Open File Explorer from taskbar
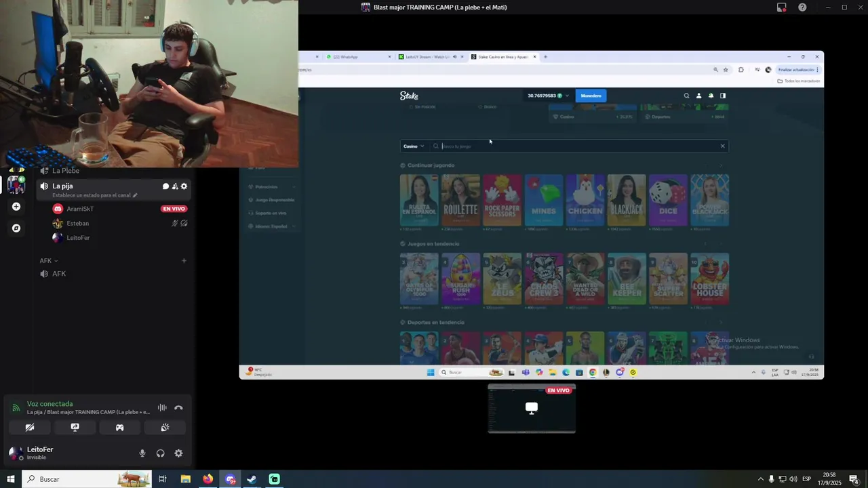 (185, 479)
